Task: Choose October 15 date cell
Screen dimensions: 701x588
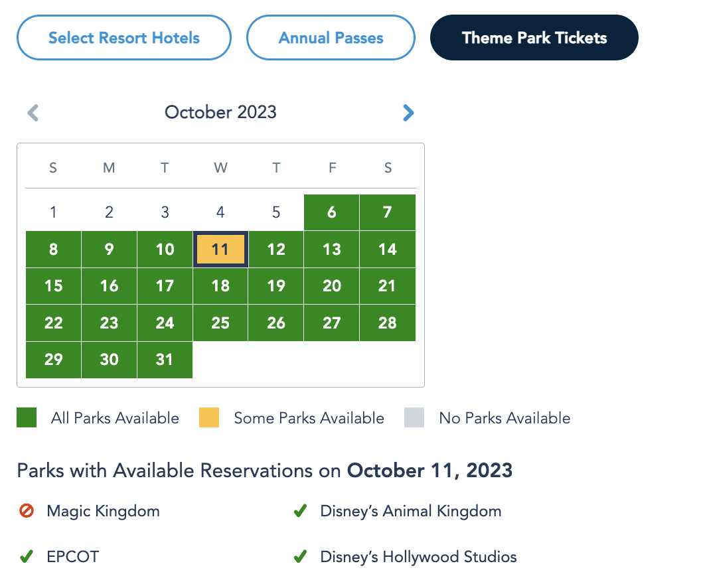Action: click(53, 286)
